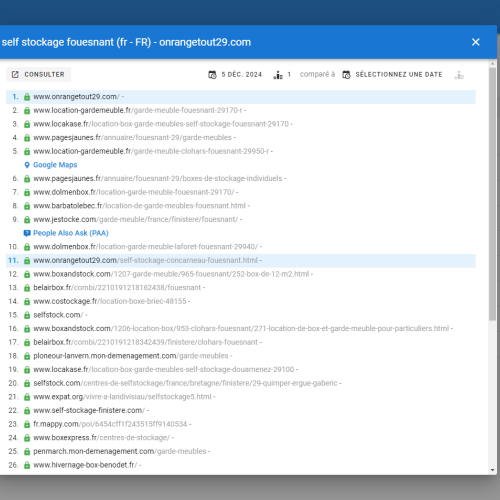Click the lock icon beside www.boxexpress.fr
The height and width of the screenshot is (500, 500).
27,438
